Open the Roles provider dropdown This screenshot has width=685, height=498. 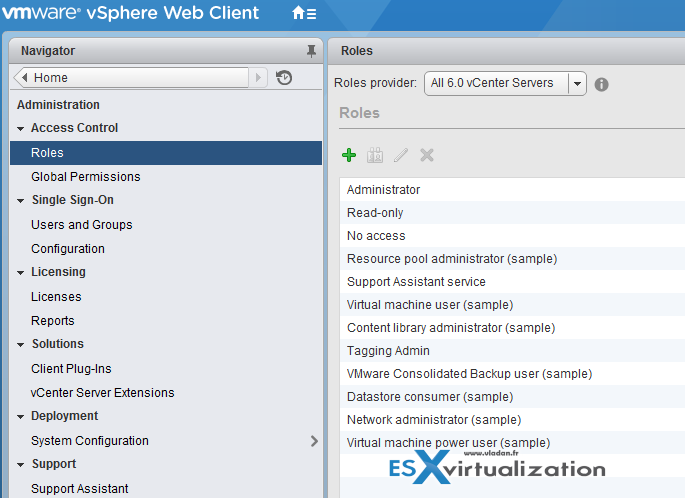[577, 83]
